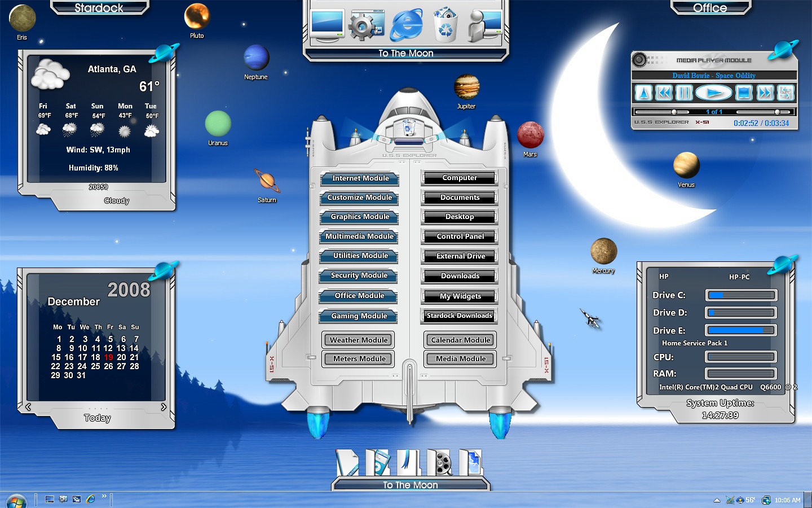The image size is (812, 508).
Task: Go to previous month in calendar widget
Action: 28,406
